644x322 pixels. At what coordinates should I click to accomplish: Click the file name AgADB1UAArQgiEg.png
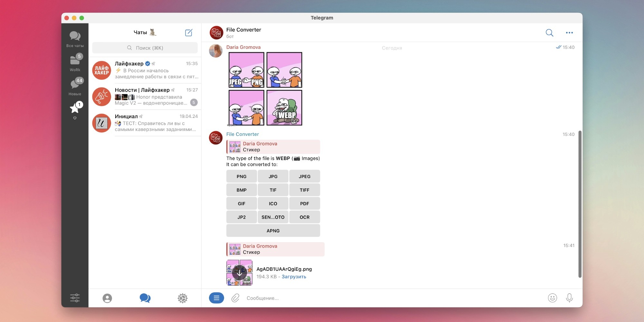(x=284, y=269)
